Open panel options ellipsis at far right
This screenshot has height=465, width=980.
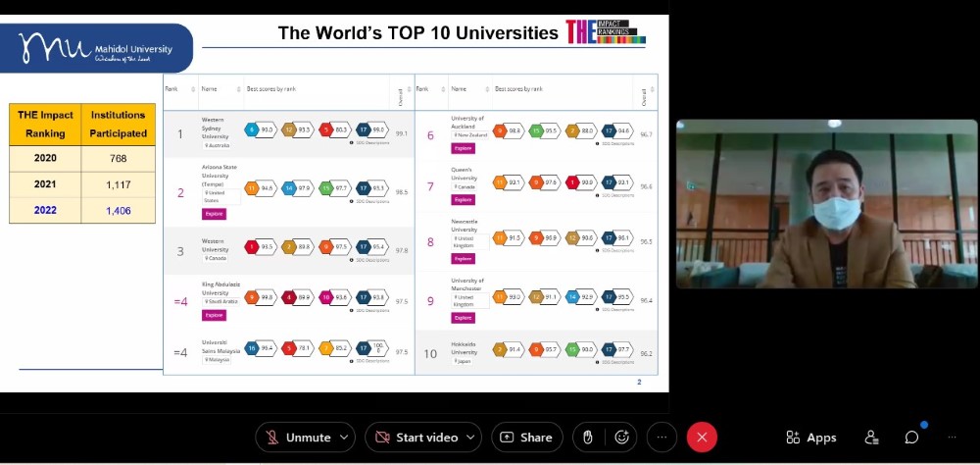point(952,438)
